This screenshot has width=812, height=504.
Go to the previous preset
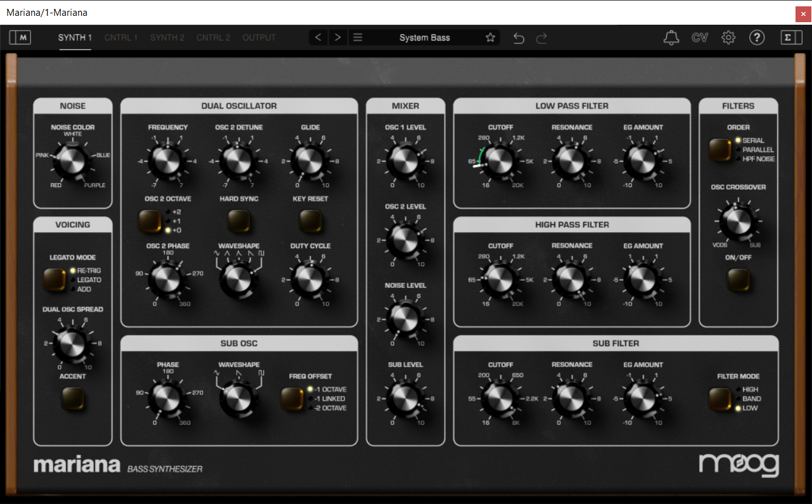tap(318, 37)
